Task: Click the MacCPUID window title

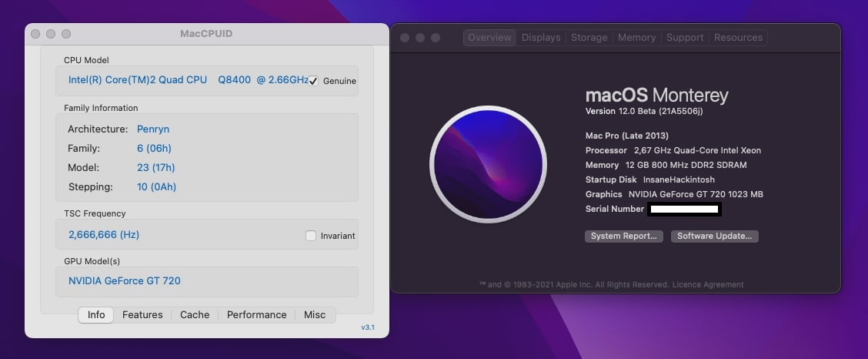Action: (206, 34)
